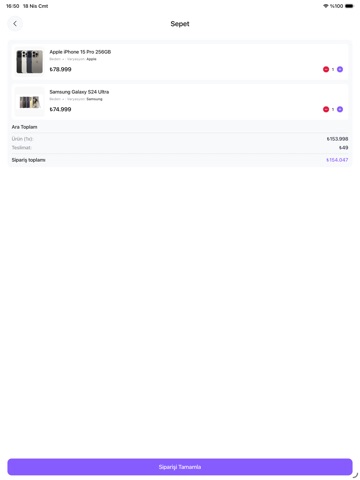
Task: Tap the Wi-Fi status icon
Action: click(326, 6)
